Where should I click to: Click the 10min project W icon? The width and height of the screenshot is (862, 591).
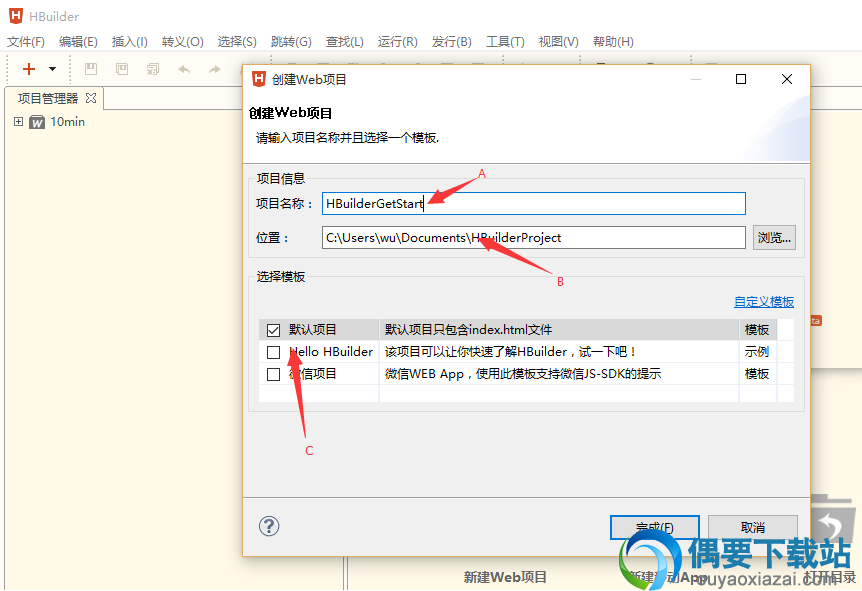(x=37, y=122)
